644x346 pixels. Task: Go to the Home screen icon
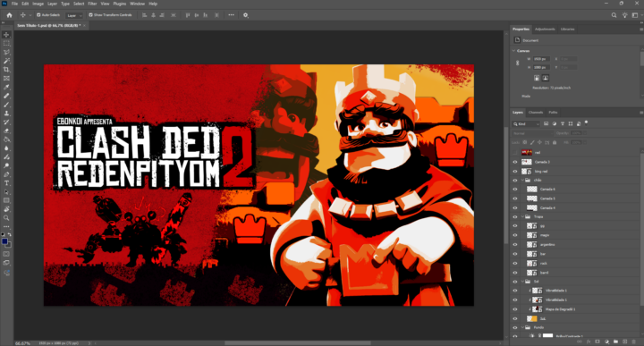(9, 15)
